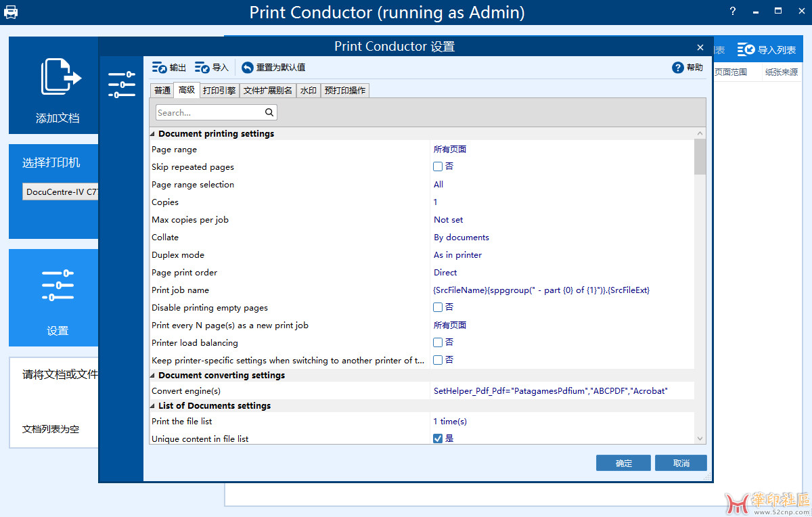812x517 pixels.
Task: Open the 设置 sliders icon in main window
Action: coord(58,286)
